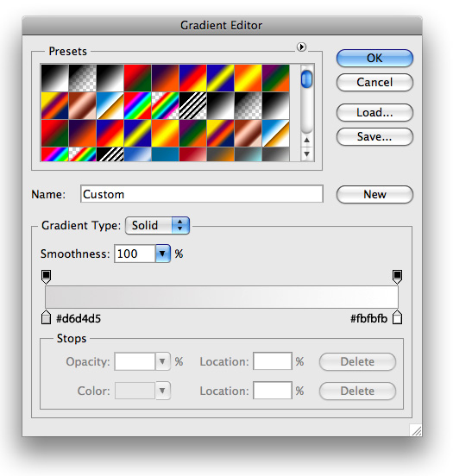The width and height of the screenshot is (453, 476).
Task: Click the Load... button
Action: point(374,112)
